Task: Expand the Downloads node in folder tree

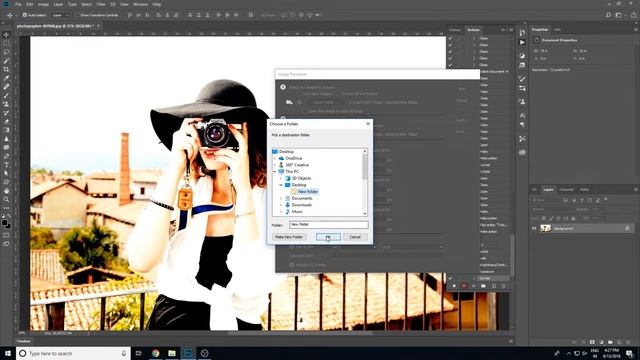Action: coord(281,205)
